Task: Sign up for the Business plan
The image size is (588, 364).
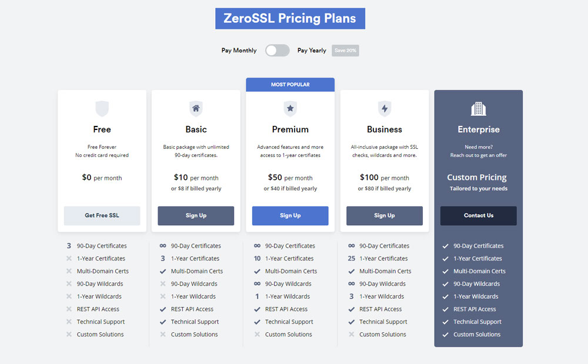Action: [384, 216]
